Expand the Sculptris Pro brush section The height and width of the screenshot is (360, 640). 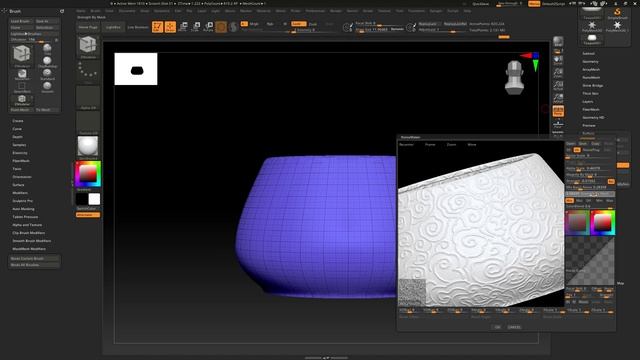[x=22, y=201]
